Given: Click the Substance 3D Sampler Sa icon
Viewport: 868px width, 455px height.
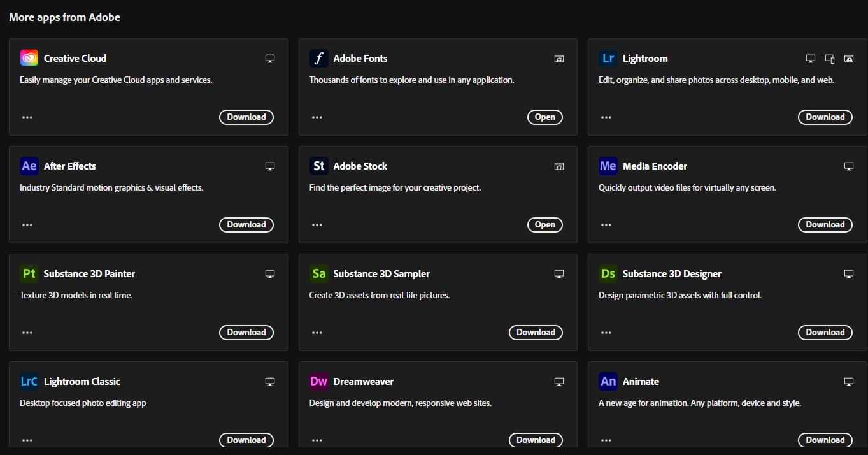Looking at the screenshot, I should [x=318, y=273].
